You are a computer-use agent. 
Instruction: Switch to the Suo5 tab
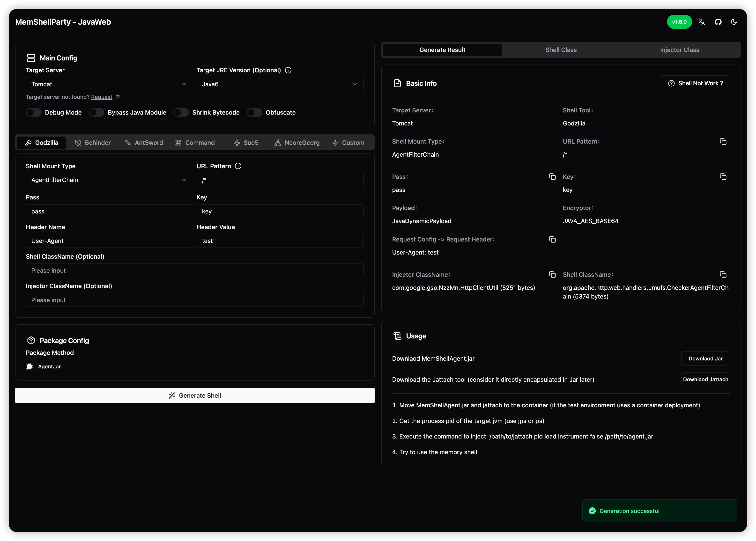[x=246, y=143]
